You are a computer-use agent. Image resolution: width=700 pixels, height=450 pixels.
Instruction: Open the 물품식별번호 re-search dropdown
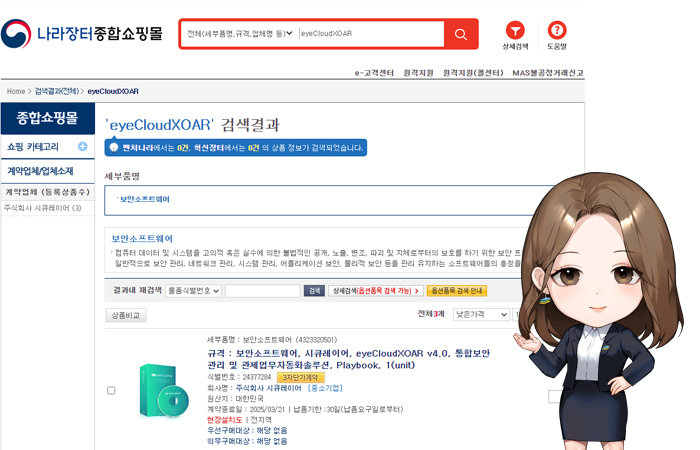coord(193,291)
